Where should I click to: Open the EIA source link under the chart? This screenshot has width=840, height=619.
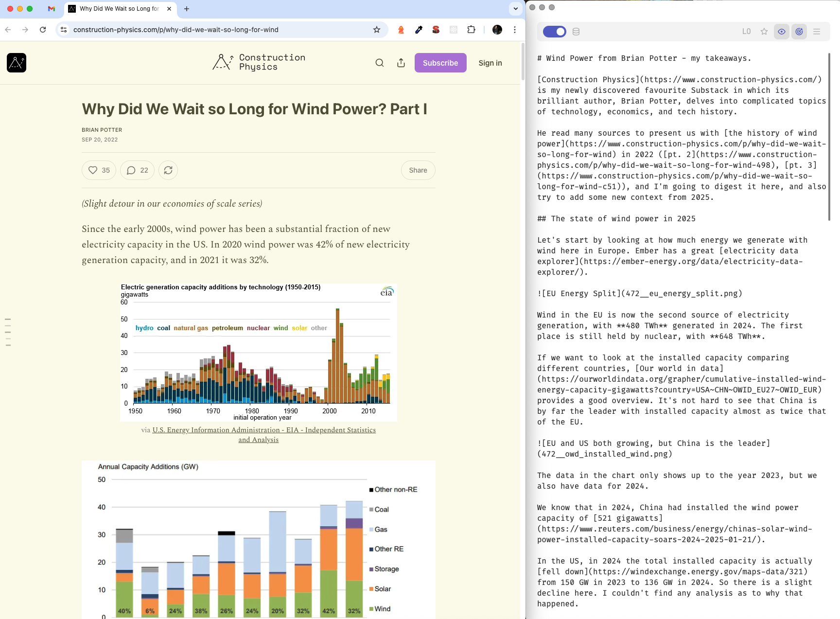pos(264,430)
